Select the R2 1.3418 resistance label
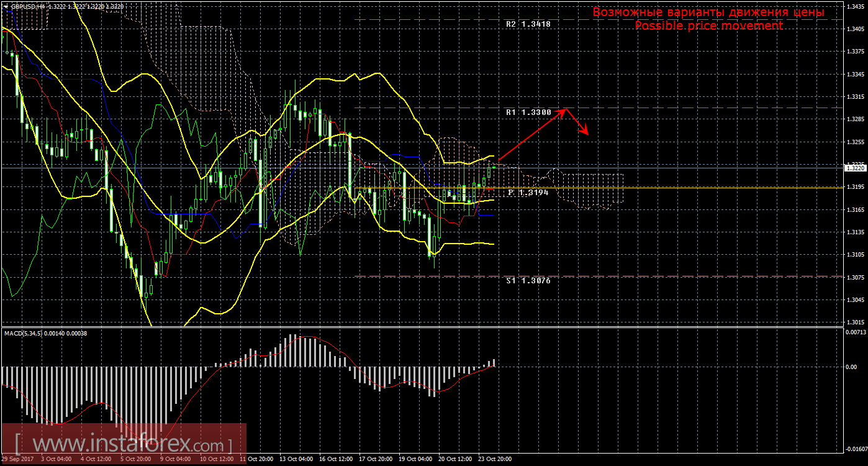Viewport: 868px width, 466px height. tap(528, 24)
